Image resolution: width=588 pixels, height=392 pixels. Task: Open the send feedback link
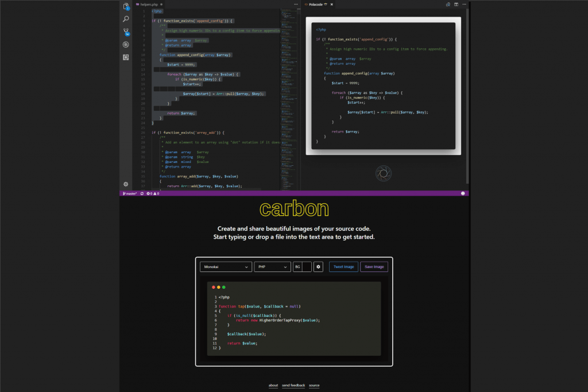pos(293,386)
